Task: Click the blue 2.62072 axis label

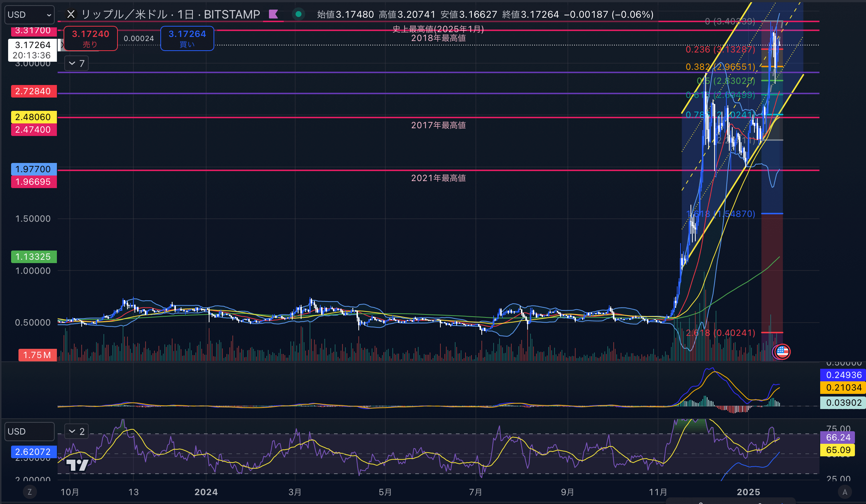Action: tap(34, 452)
